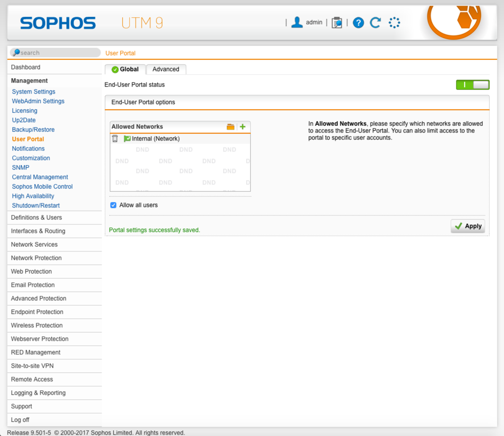504x436 pixels.
Task: Expand the Definitions & Users menu
Action: pos(55,217)
